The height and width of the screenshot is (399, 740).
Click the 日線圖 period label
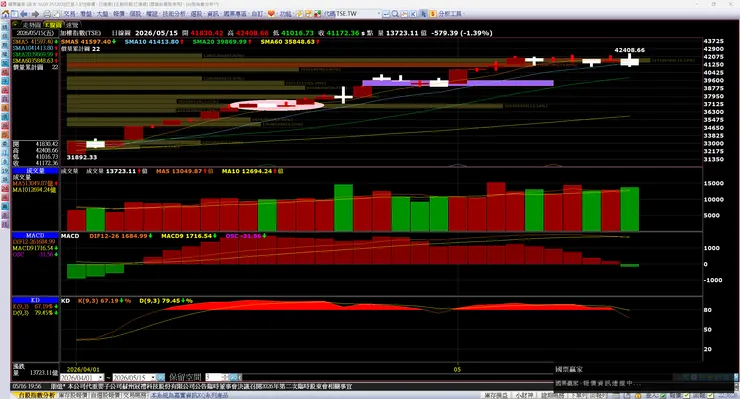pyautogui.click(x=121, y=33)
